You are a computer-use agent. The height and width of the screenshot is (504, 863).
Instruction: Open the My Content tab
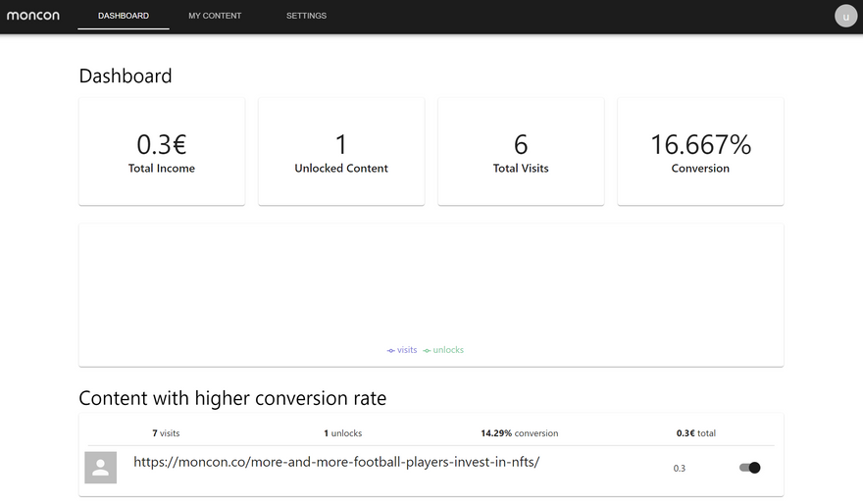[215, 17]
